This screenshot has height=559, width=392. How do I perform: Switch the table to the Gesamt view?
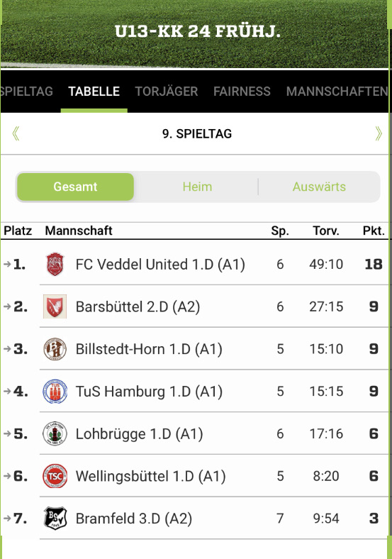(x=75, y=187)
